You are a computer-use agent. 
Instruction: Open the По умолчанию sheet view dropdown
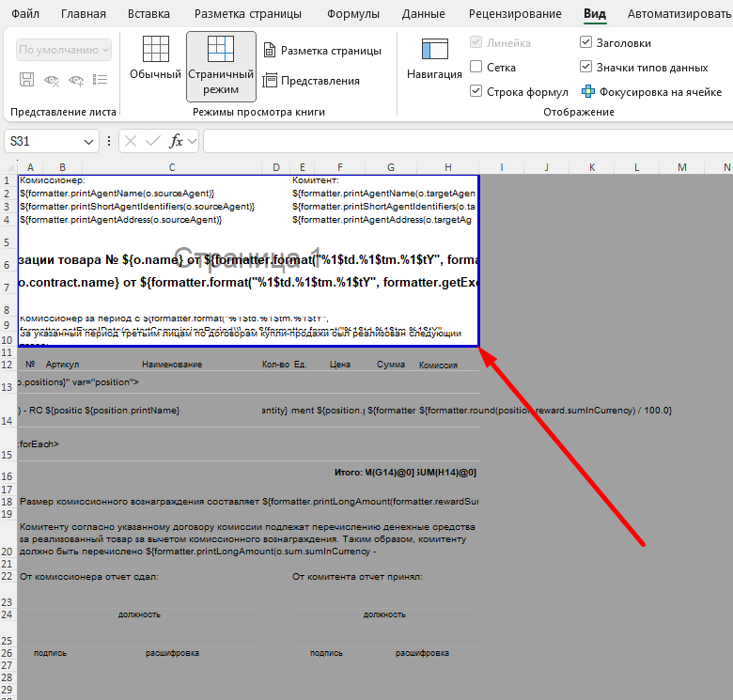(x=64, y=50)
